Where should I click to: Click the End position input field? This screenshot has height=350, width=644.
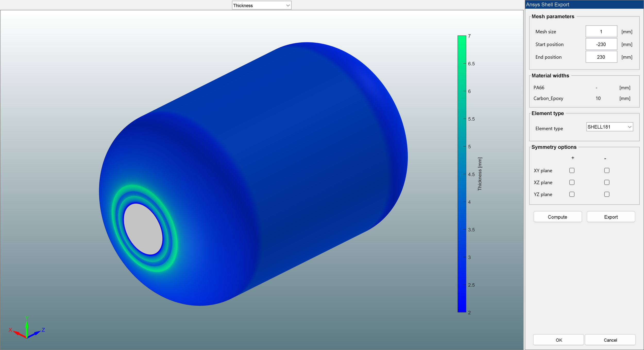click(x=601, y=57)
